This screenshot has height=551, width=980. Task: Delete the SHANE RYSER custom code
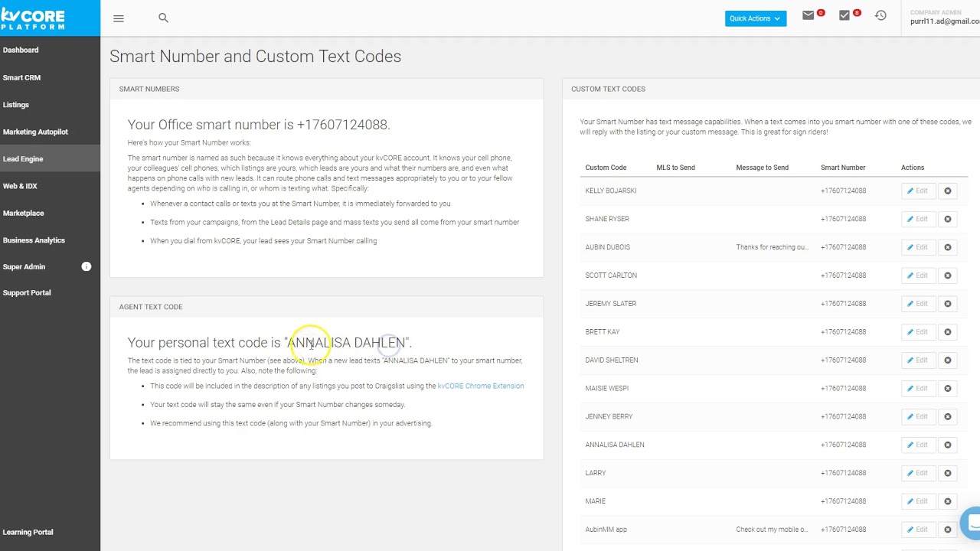pyautogui.click(x=948, y=219)
